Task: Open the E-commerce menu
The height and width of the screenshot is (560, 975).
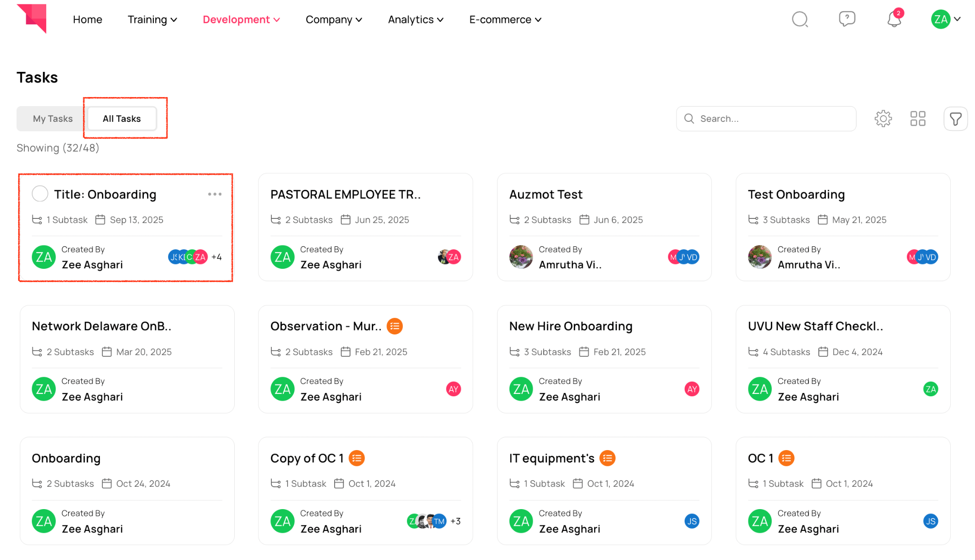Action: (x=505, y=20)
